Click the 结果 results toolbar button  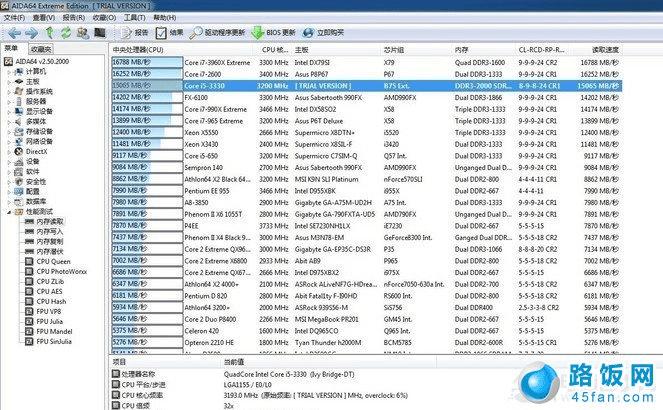(169, 33)
